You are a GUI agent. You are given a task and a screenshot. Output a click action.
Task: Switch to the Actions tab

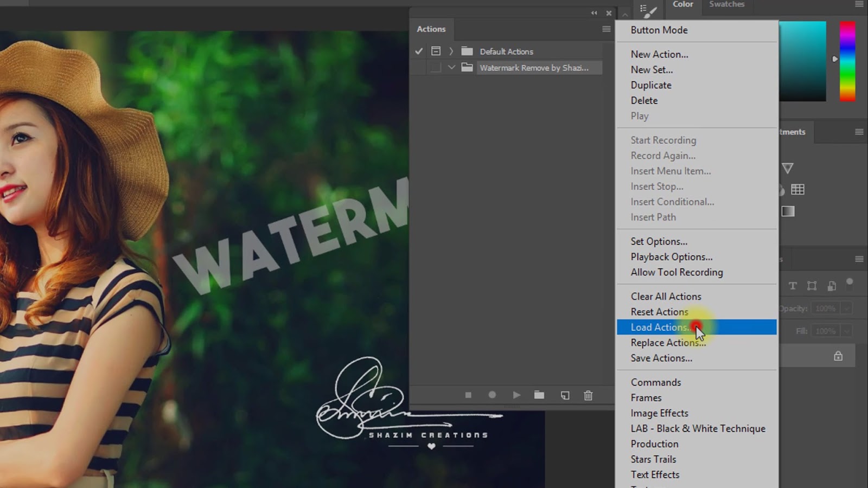coord(431,29)
